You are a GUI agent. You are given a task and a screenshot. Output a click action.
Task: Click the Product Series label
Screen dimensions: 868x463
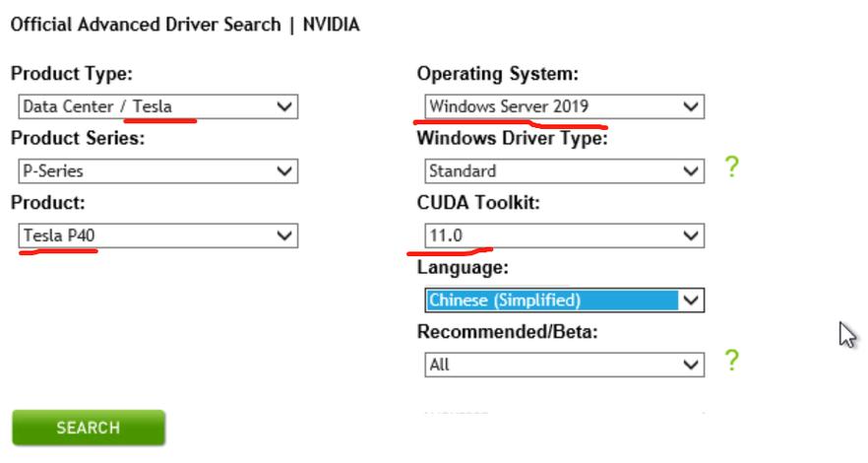78,138
